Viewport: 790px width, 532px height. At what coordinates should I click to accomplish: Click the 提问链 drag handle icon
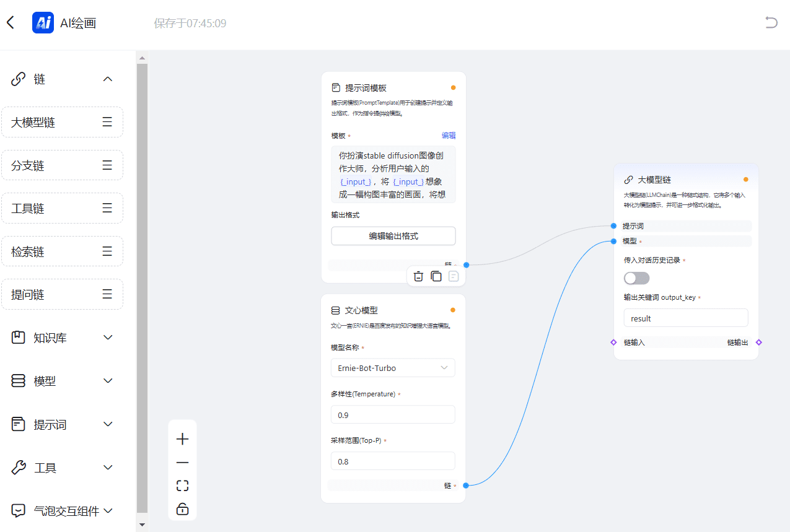click(107, 294)
